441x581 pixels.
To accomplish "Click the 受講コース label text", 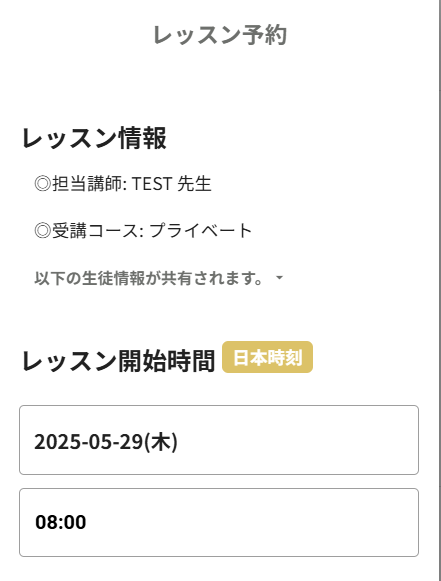I will [95, 230].
